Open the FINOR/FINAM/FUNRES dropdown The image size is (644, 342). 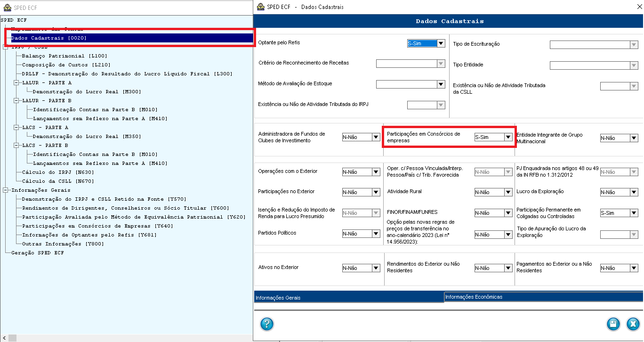508,213
